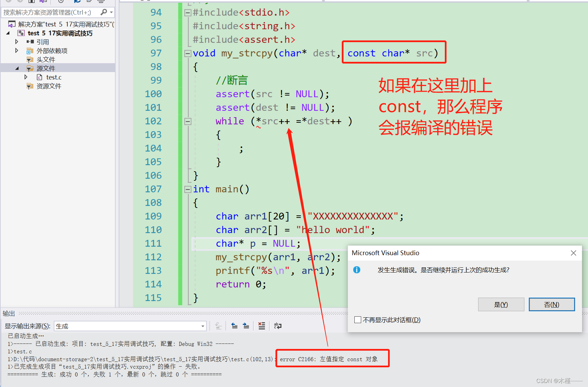Screen dimensions: 588x387
Task: Click the '已启动生成…' output line
Action: click(x=26, y=336)
